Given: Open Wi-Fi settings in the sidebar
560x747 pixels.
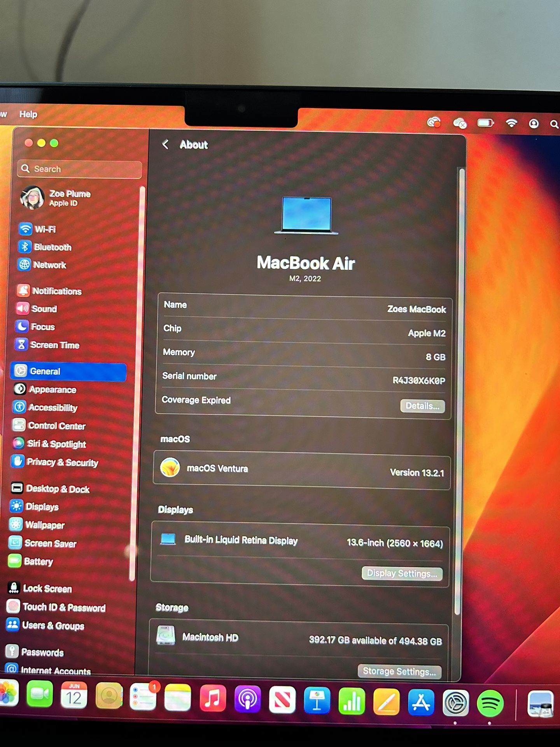Looking at the screenshot, I should pos(38,229).
